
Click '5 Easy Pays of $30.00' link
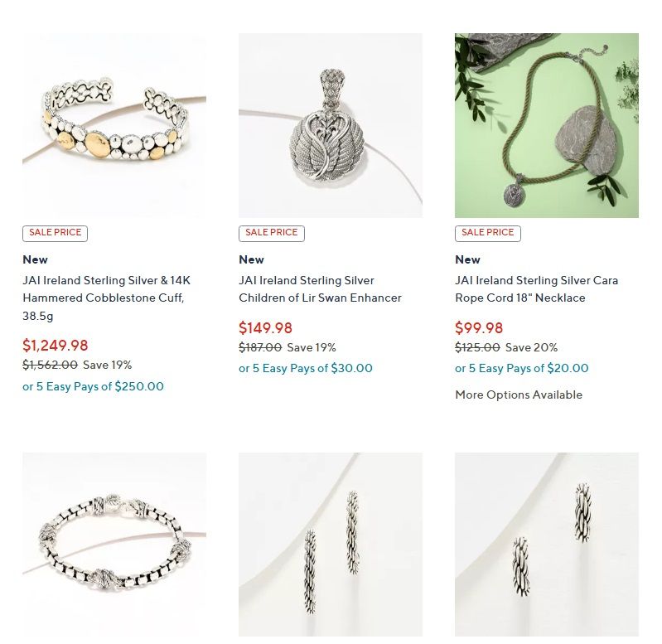coord(306,368)
